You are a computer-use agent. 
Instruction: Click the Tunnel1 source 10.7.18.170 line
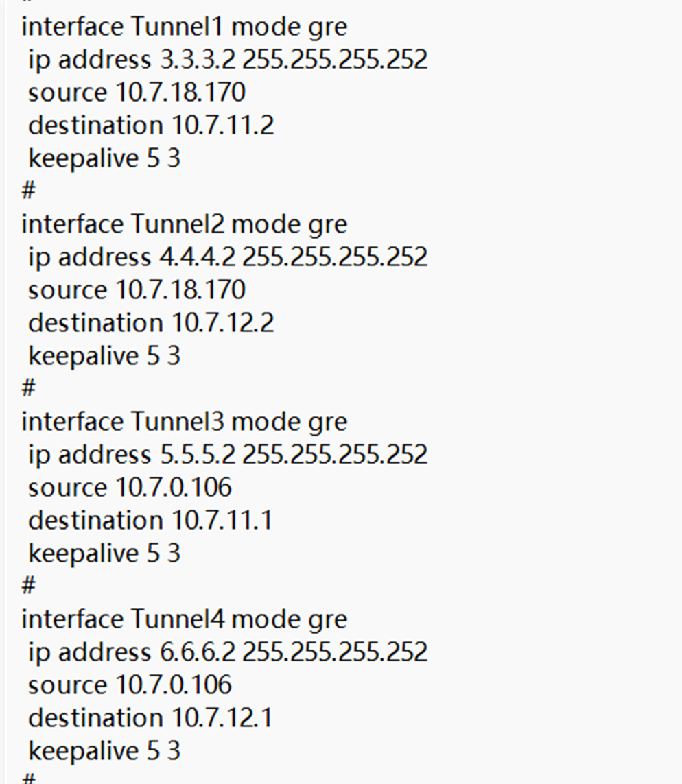pyautogui.click(x=136, y=93)
